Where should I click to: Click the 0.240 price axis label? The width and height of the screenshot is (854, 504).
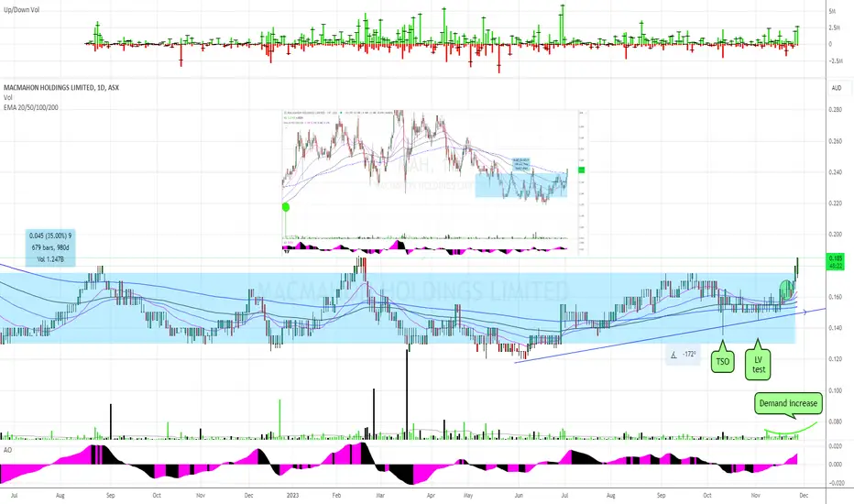[x=835, y=172]
